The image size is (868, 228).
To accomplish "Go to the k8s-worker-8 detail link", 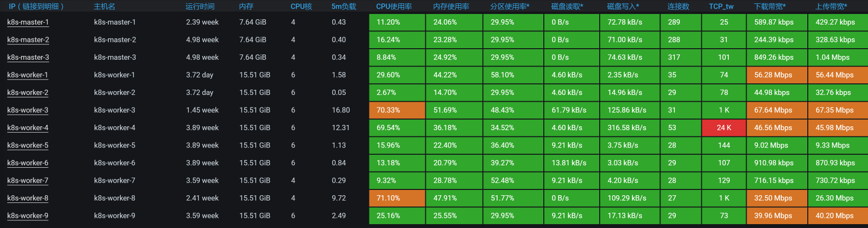I will (28, 198).
